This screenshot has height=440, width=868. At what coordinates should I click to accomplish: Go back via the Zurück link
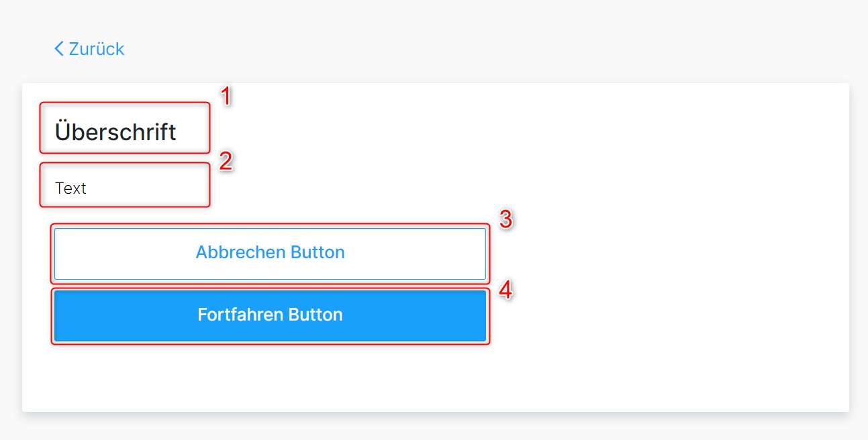(x=89, y=48)
